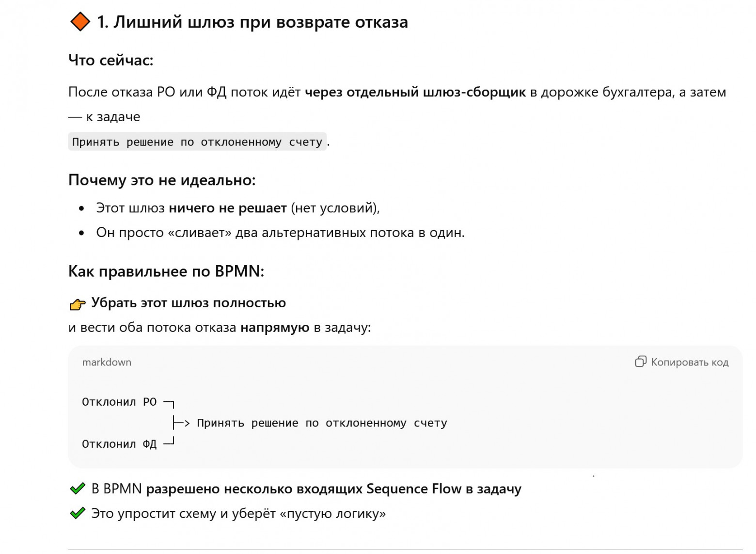Select the code block text Отклонил ФД

pos(119,443)
